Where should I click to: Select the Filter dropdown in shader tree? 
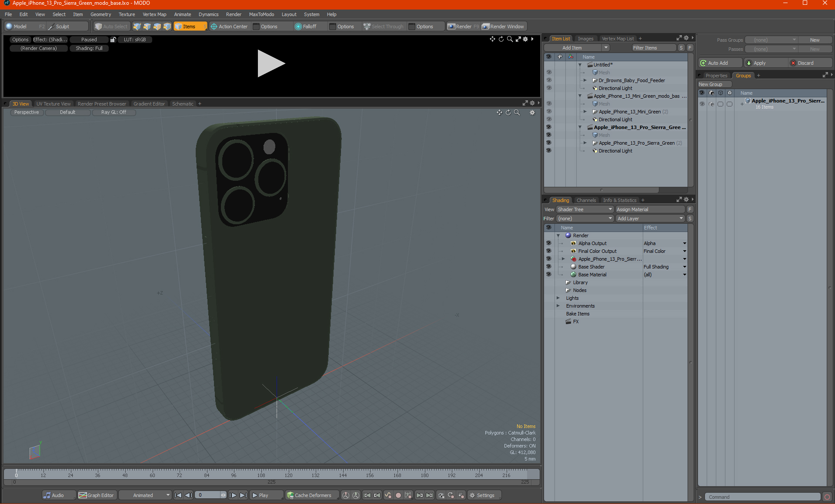[x=584, y=218]
